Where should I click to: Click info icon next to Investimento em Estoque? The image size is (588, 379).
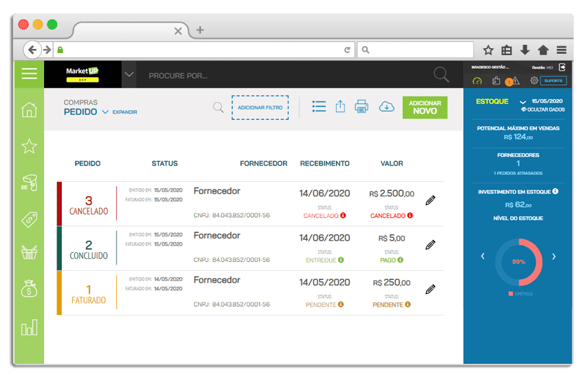point(556,192)
